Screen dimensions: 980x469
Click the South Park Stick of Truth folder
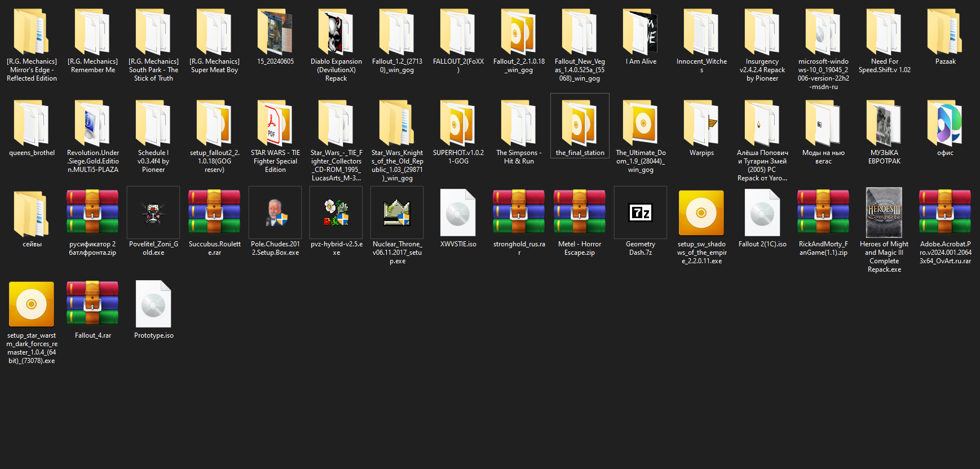pos(153,45)
